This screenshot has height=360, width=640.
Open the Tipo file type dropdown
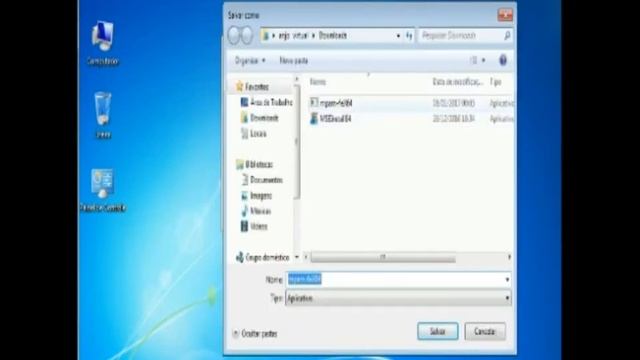pyautogui.click(x=398, y=298)
